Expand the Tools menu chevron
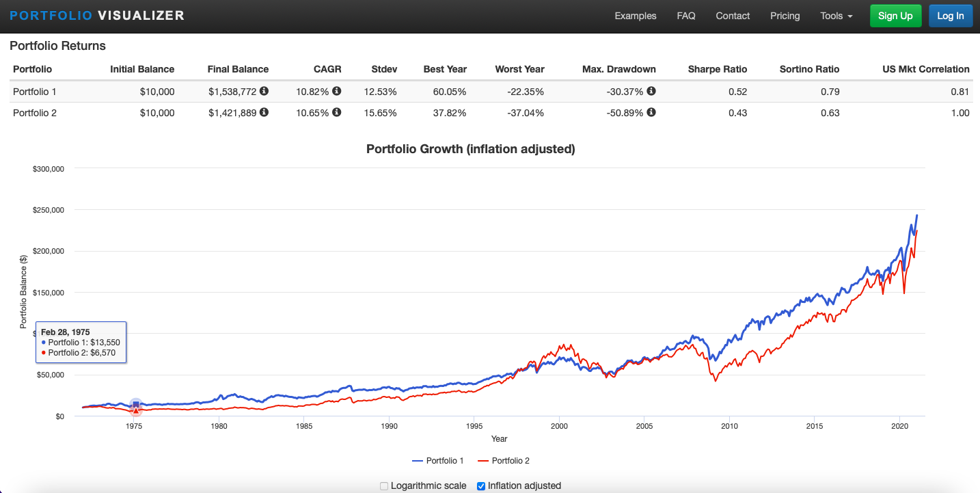Screen dimensions: 980x493 (849, 16)
